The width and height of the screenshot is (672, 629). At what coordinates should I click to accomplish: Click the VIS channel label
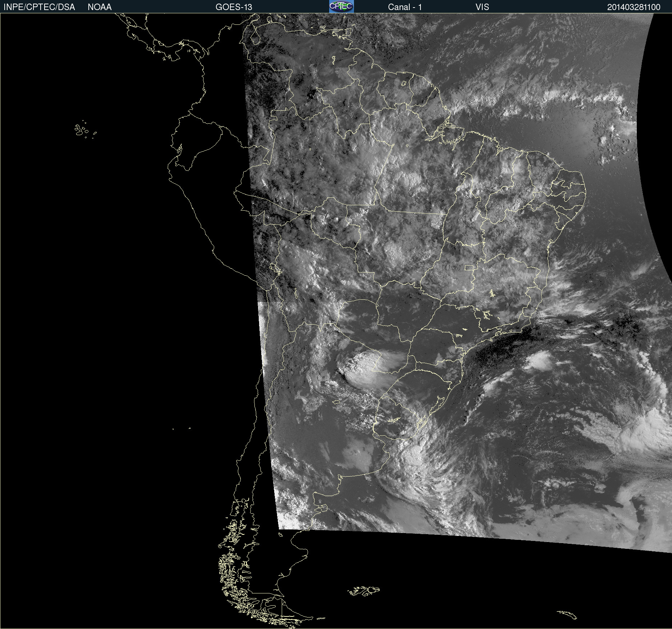(x=482, y=7)
